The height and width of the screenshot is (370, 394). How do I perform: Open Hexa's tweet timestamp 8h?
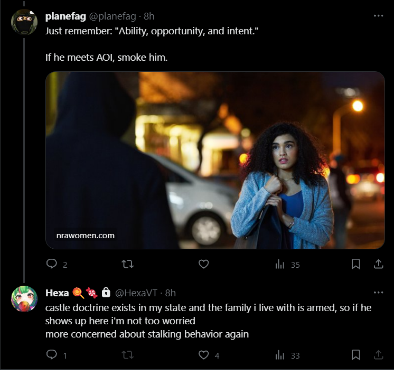[x=170, y=293]
